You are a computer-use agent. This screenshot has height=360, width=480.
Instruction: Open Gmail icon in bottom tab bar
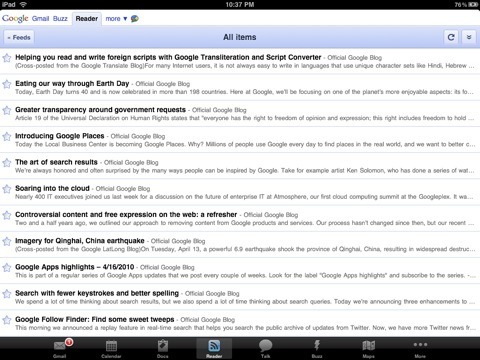60,348
